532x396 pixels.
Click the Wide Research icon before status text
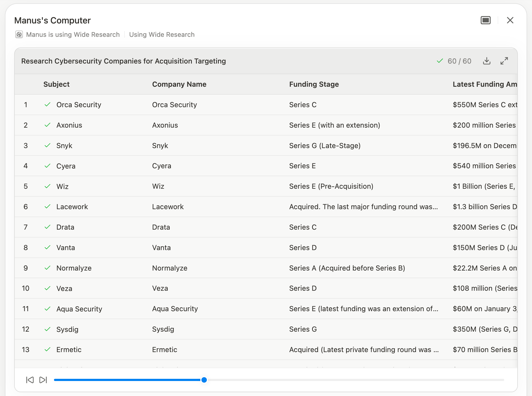[x=19, y=34]
